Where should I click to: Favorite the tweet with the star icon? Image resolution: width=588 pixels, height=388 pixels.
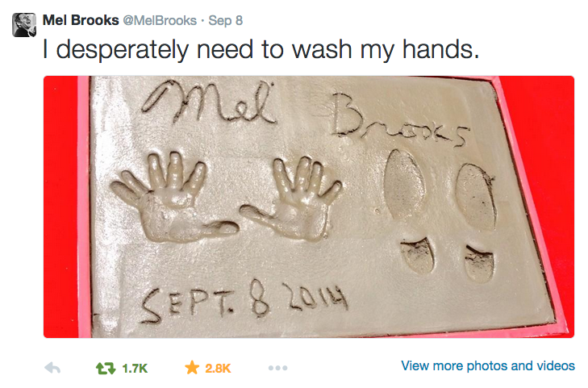(x=192, y=368)
